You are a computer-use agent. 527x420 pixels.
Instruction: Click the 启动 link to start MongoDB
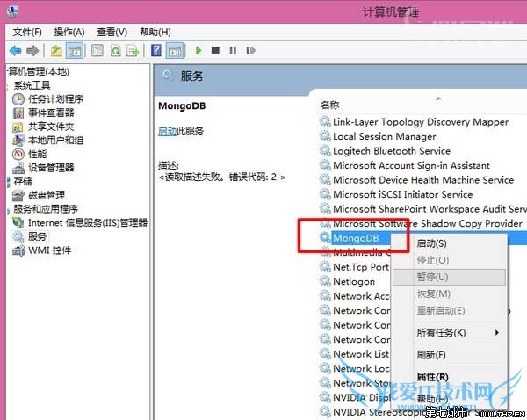coord(168,131)
